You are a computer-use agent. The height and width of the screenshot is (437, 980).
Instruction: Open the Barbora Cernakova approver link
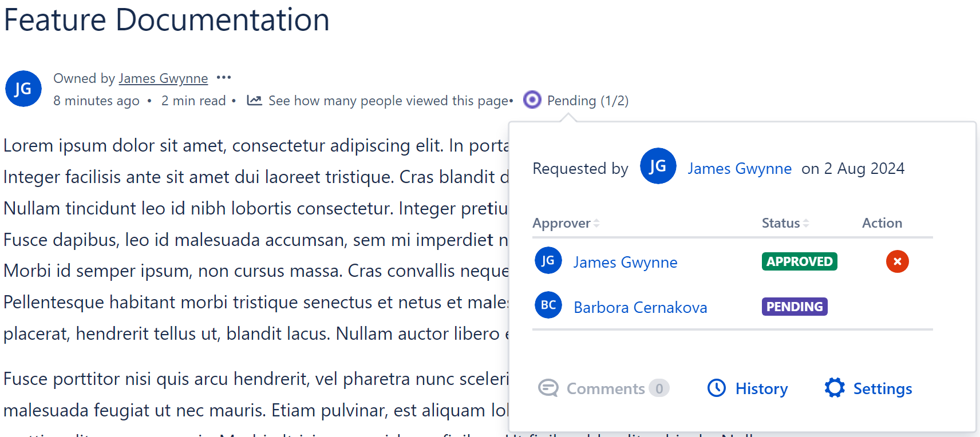tap(640, 308)
